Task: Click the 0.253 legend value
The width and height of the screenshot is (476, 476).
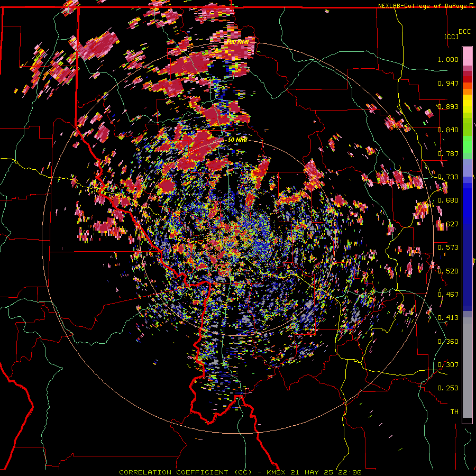Action: click(448, 388)
